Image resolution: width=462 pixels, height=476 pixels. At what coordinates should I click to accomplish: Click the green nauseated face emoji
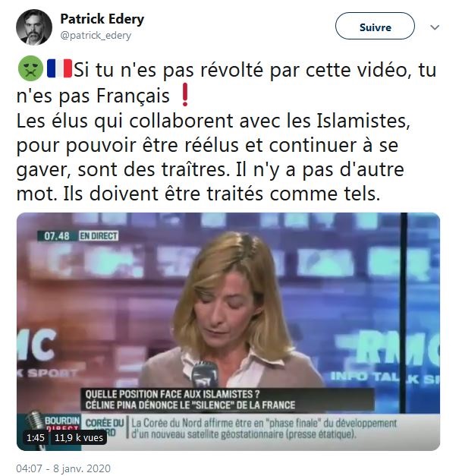[30, 68]
